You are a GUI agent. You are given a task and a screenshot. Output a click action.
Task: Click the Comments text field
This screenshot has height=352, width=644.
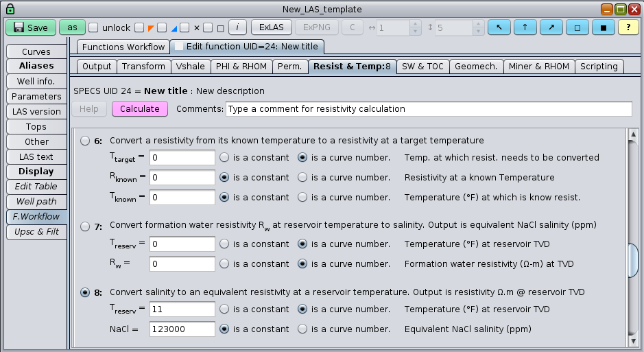click(429, 109)
